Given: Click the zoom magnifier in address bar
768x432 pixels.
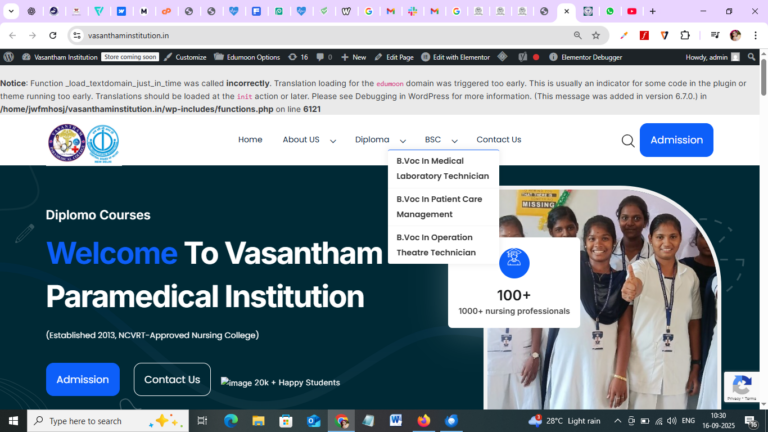Looking at the screenshot, I should (x=577, y=35).
